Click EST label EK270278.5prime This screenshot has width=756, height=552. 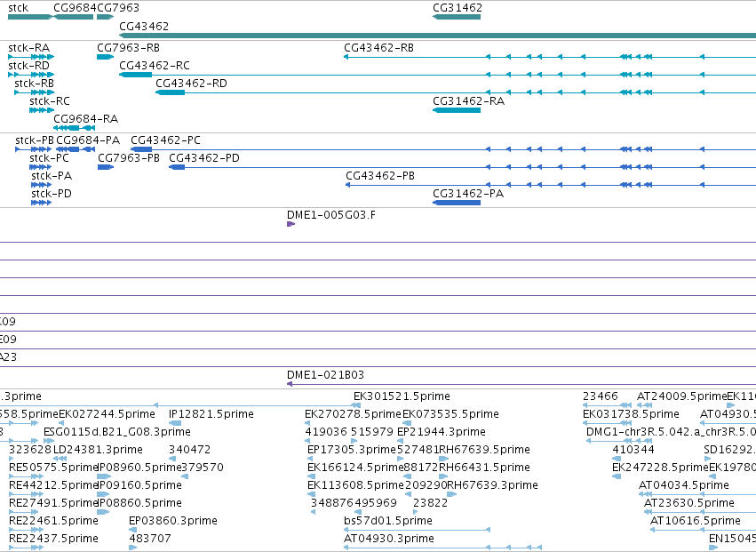coord(353,414)
